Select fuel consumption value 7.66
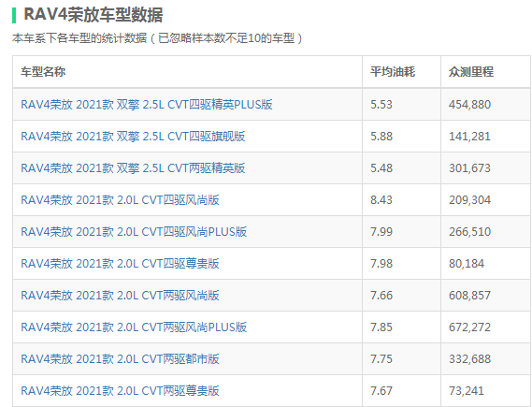Screen dimensions: 532x407 (381, 296)
